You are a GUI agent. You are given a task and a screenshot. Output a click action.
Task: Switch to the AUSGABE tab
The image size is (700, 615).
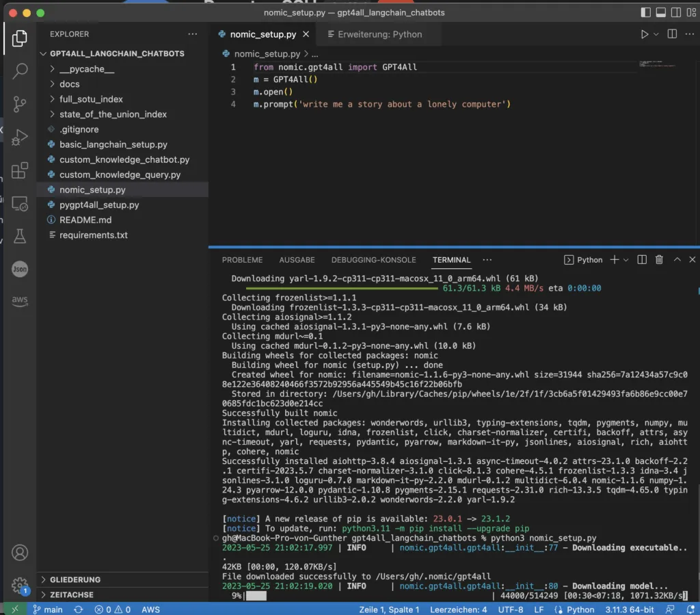[297, 260]
